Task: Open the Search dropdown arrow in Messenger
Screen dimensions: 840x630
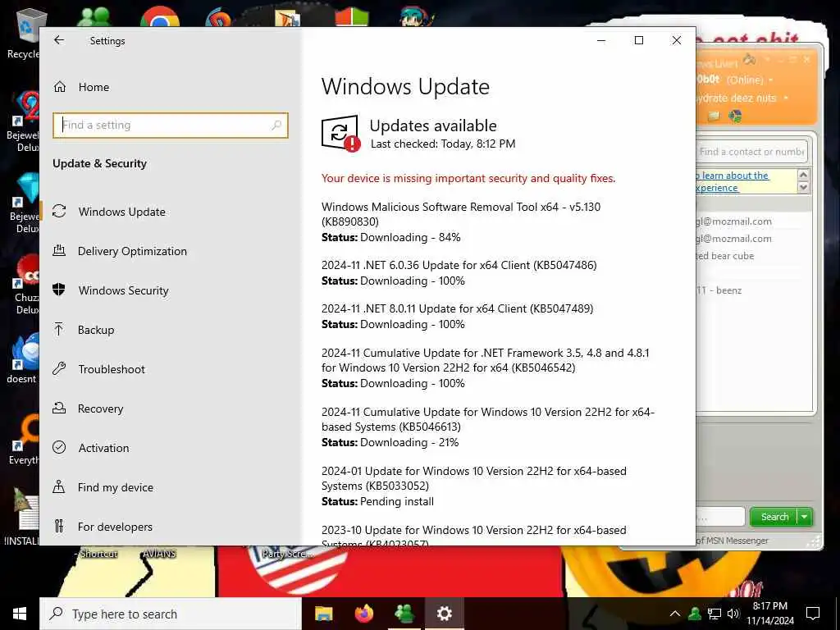Action: click(805, 517)
